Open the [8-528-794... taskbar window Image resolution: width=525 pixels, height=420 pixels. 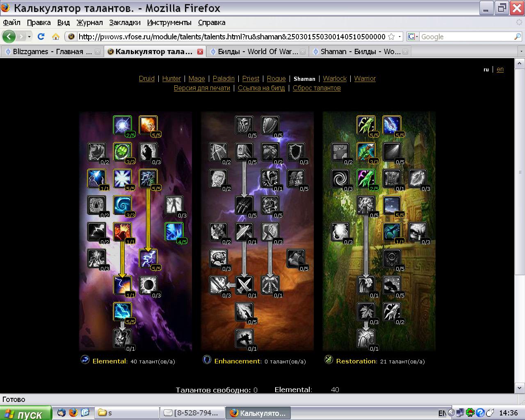(x=193, y=413)
